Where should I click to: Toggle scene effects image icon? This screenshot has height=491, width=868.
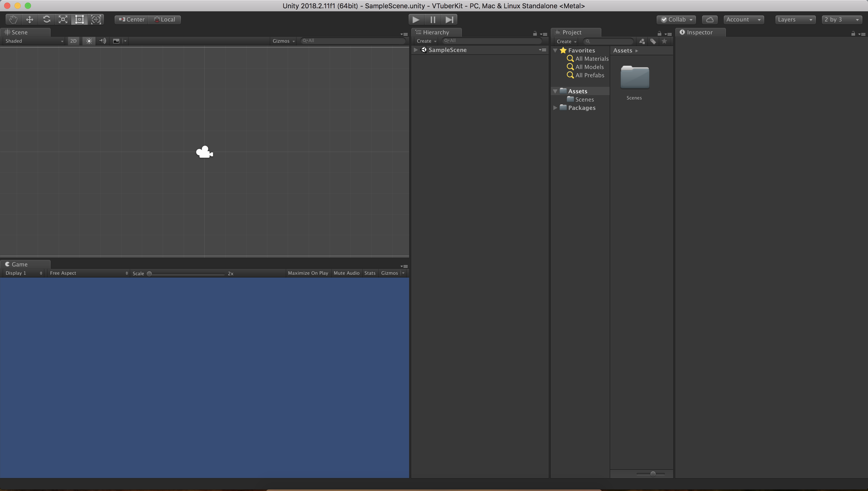[116, 41]
